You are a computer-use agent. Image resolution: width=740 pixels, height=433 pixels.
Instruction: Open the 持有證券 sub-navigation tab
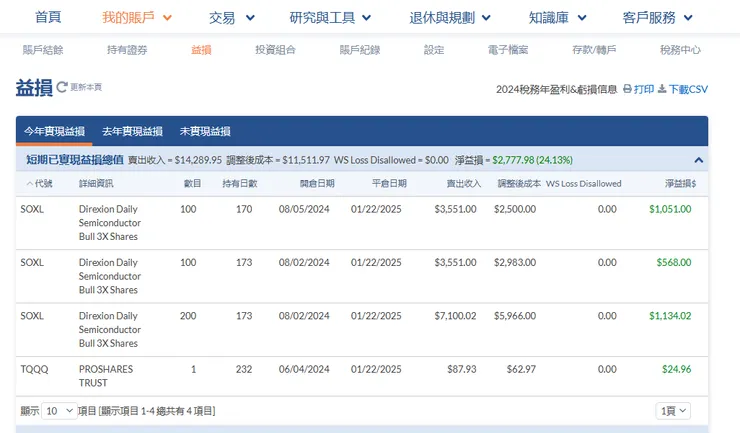(127, 50)
